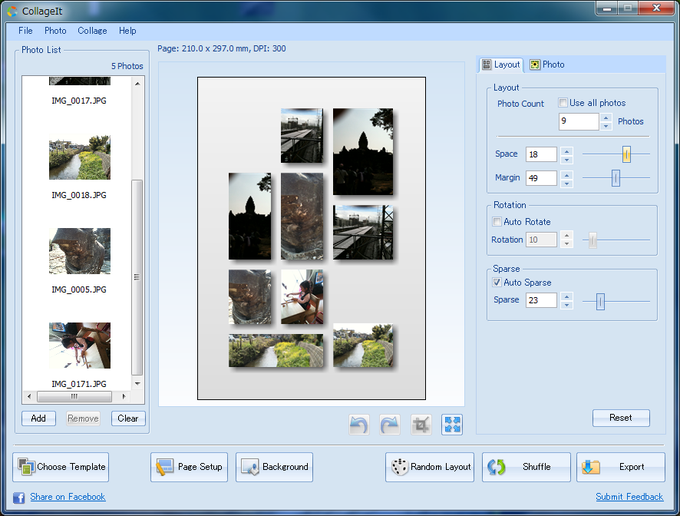The height and width of the screenshot is (516, 680).
Task: Click the Space value field
Action: (x=541, y=154)
